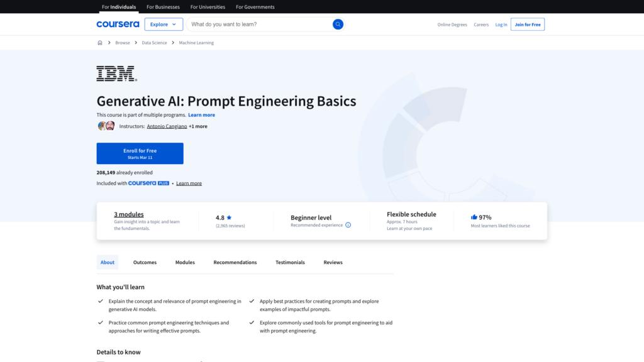This screenshot has width=644, height=362.
Task: Click the star icon beside 4.8 rating
Action: click(229, 218)
